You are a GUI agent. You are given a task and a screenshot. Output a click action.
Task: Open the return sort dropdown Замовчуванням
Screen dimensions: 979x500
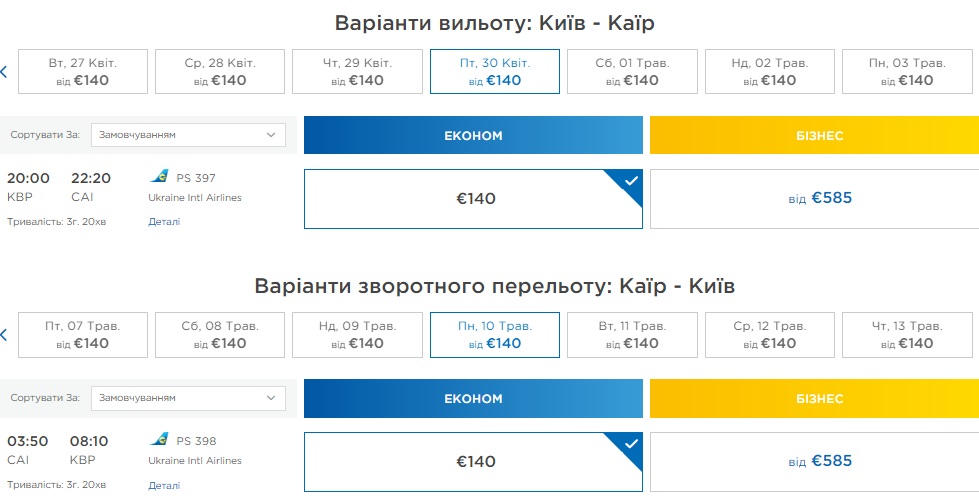click(x=188, y=398)
